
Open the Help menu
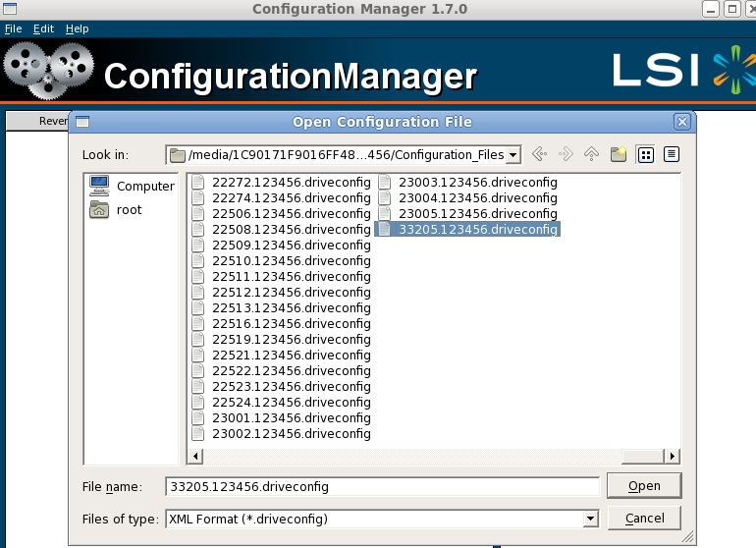point(77,28)
